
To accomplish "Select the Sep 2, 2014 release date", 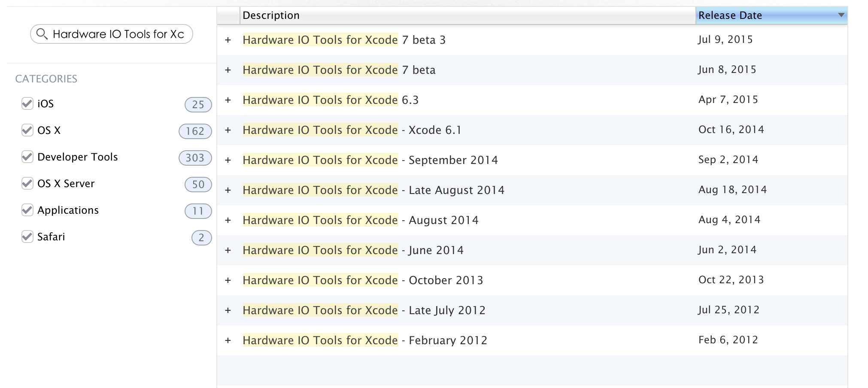I will click(x=728, y=160).
